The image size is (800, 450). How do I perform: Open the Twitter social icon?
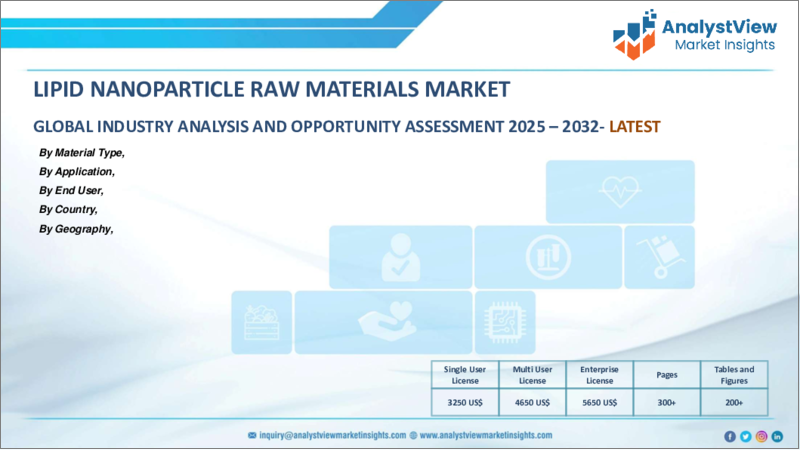click(746, 436)
